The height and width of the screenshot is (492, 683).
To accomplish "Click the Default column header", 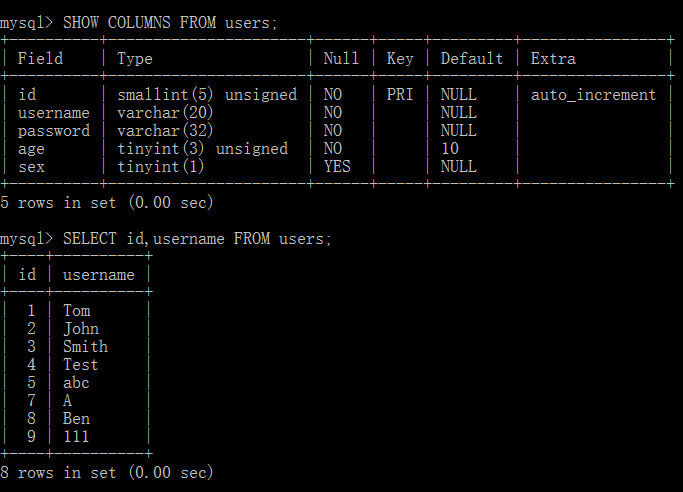I will coord(472,58).
